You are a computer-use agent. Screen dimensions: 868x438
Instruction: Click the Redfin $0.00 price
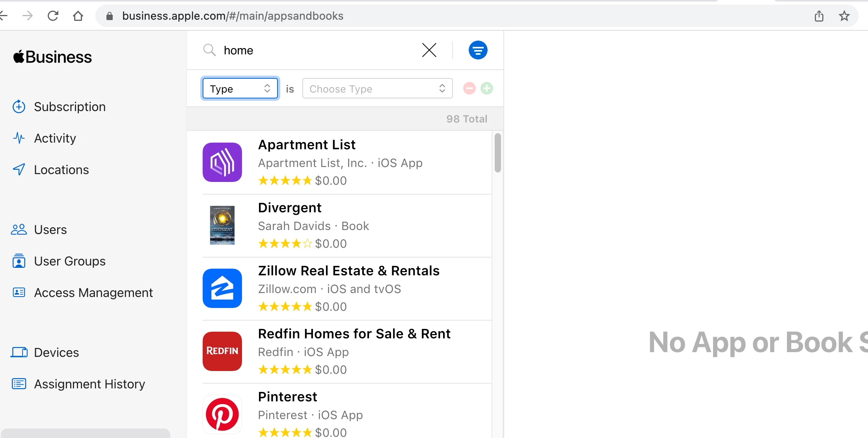click(x=331, y=370)
